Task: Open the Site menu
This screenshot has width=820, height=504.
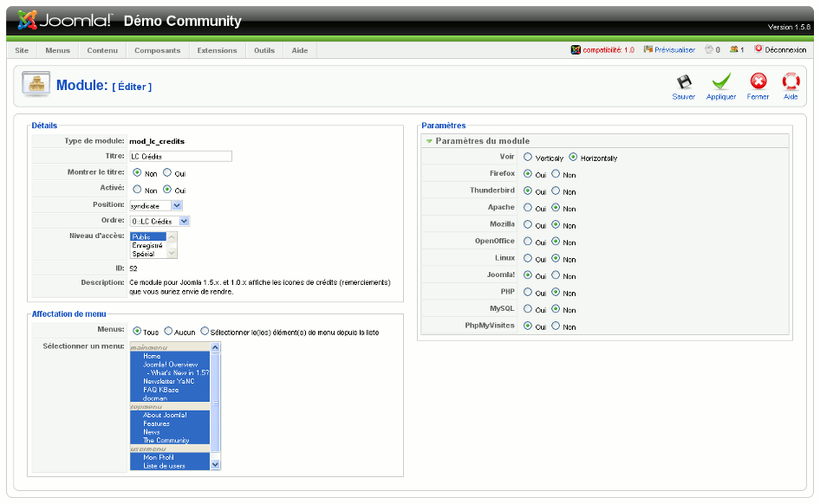Action: [x=22, y=50]
